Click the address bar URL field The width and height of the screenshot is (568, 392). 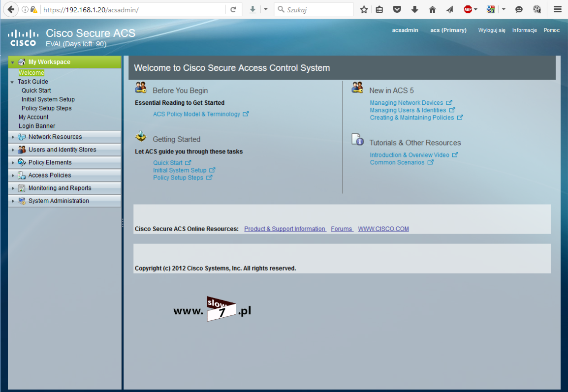point(132,10)
